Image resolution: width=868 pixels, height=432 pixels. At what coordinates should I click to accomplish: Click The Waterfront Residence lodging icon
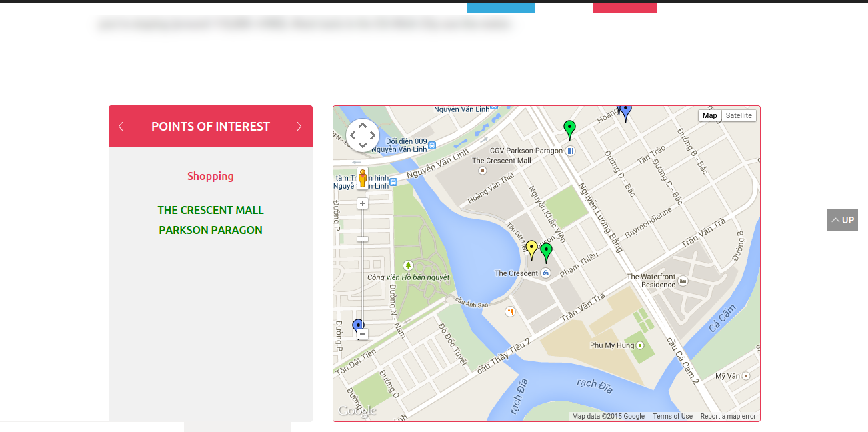683,281
